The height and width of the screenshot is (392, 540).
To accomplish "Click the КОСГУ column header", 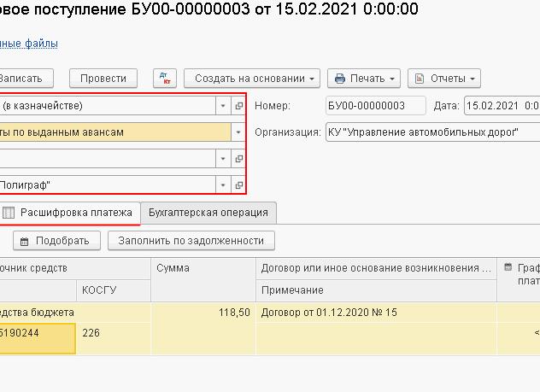I will (x=114, y=290).
